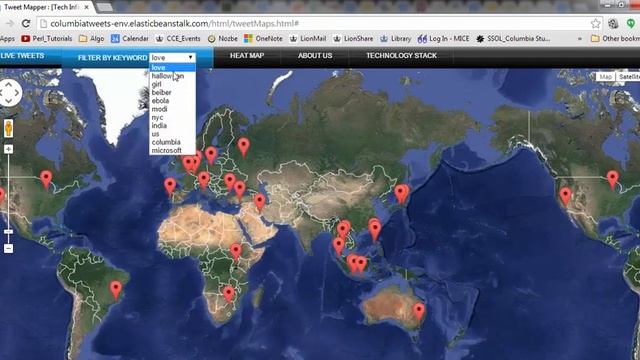Open the Other bookmarks folder

pos(615,38)
